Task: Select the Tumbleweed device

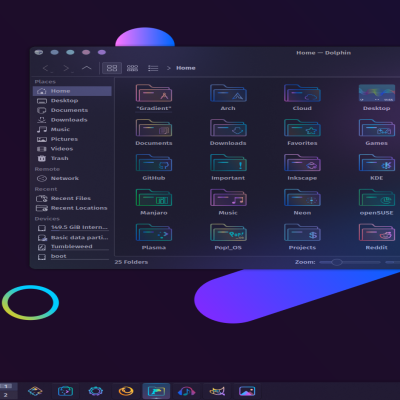Action: click(72, 247)
